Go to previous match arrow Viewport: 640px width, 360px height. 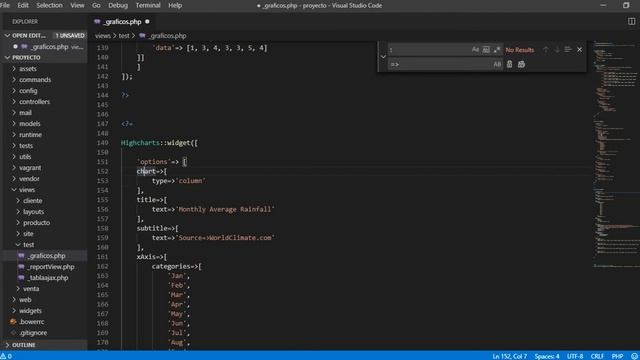[546, 50]
